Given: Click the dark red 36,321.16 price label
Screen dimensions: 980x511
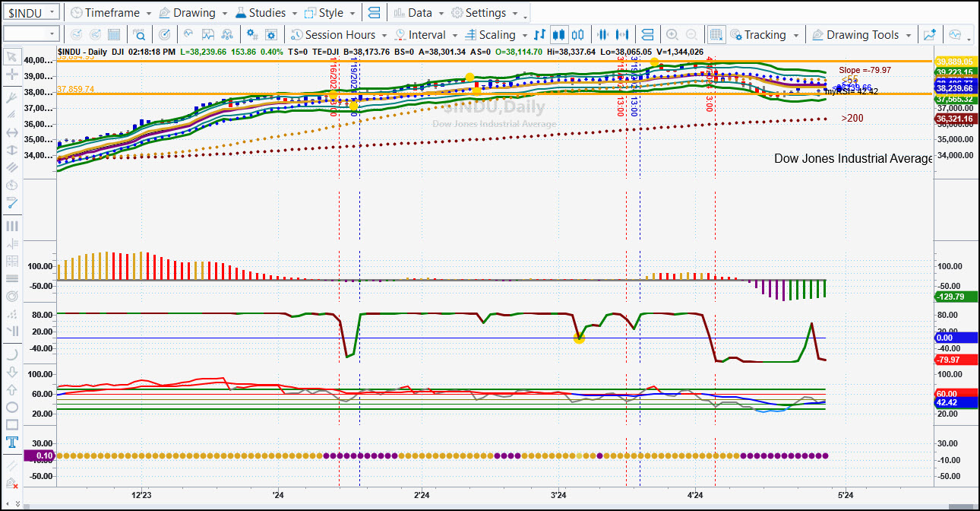Looking at the screenshot, I should [x=955, y=119].
